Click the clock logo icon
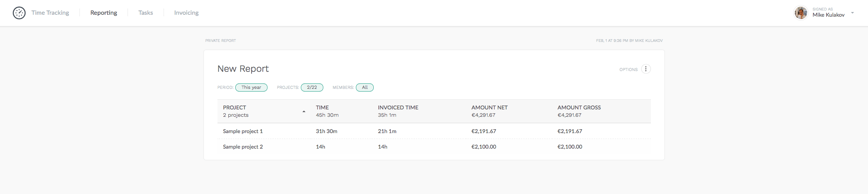 19,13
